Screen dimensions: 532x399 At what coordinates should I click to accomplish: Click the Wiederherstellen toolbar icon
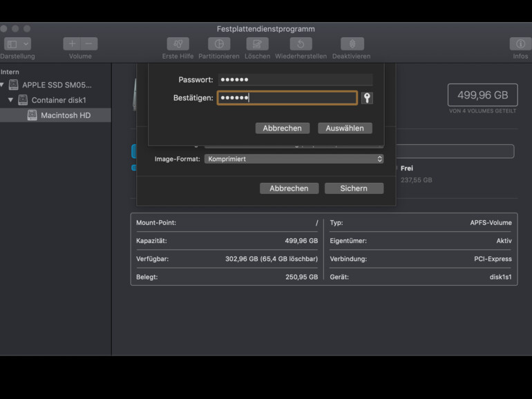[x=301, y=44]
